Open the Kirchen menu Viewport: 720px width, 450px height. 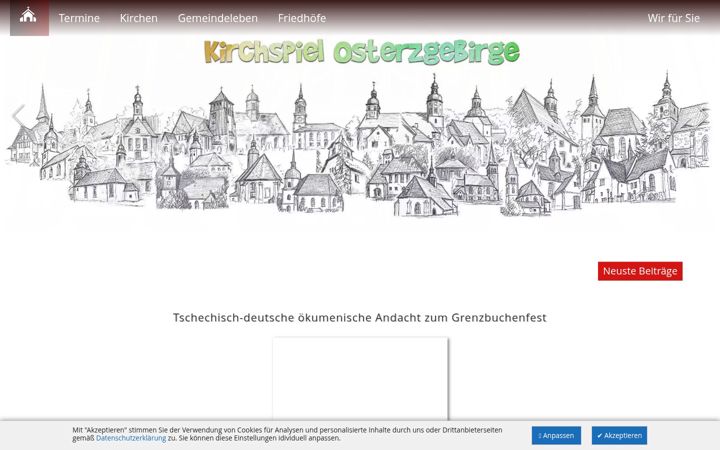(x=139, y=18)
